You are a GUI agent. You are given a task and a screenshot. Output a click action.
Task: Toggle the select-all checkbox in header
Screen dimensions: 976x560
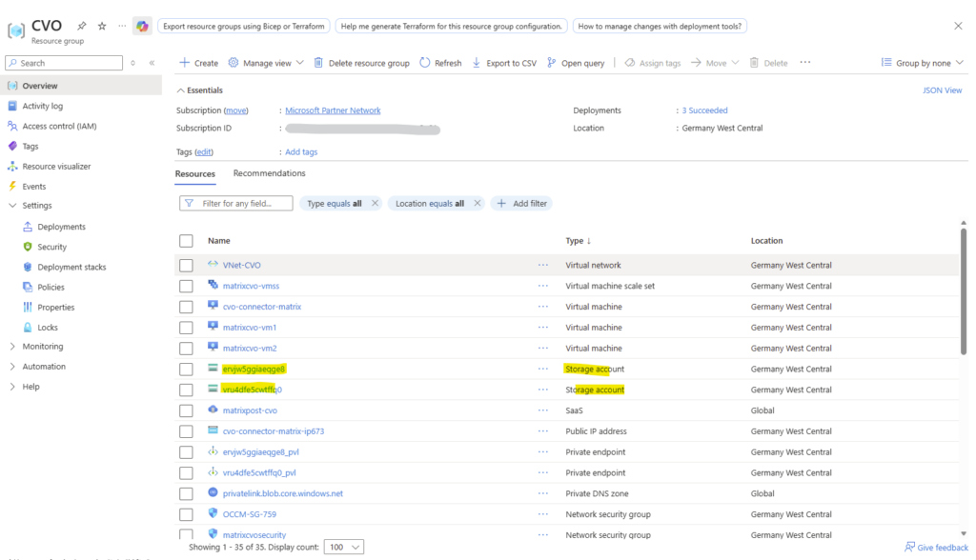tap(186, 241)
